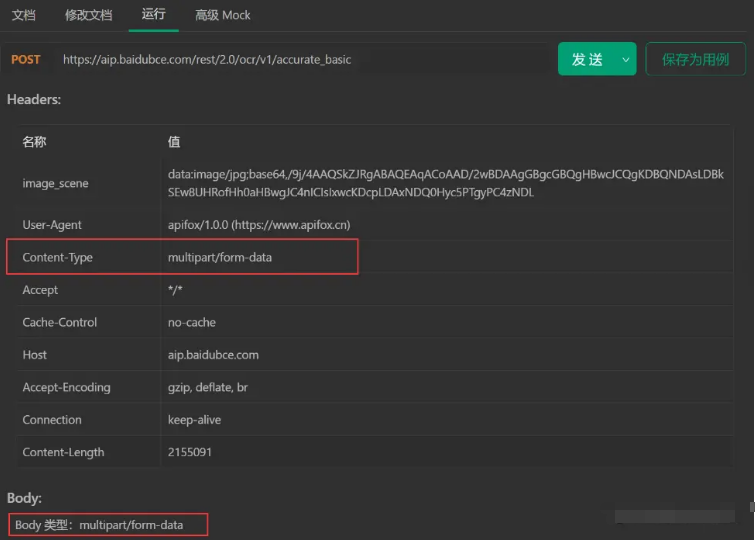Click the POST method label
755x541 pixels.
26,59
